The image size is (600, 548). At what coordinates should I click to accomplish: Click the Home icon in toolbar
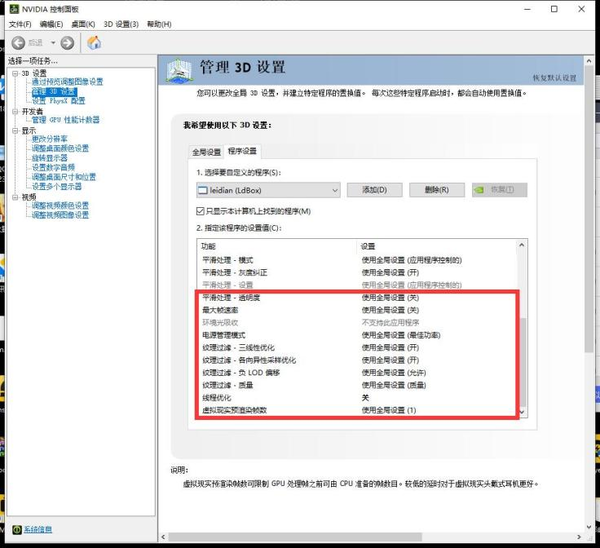[94, 42]
